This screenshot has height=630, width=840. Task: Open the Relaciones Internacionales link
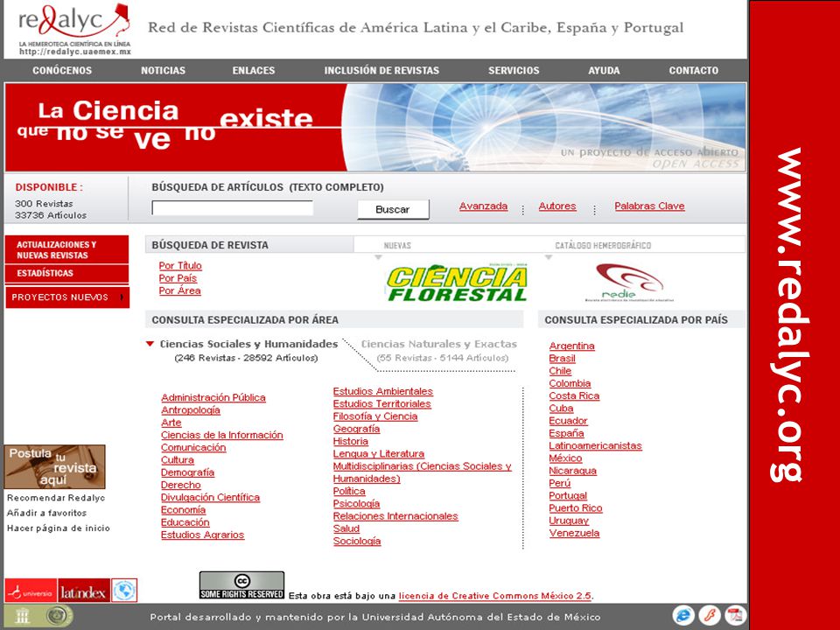point(395,516)
